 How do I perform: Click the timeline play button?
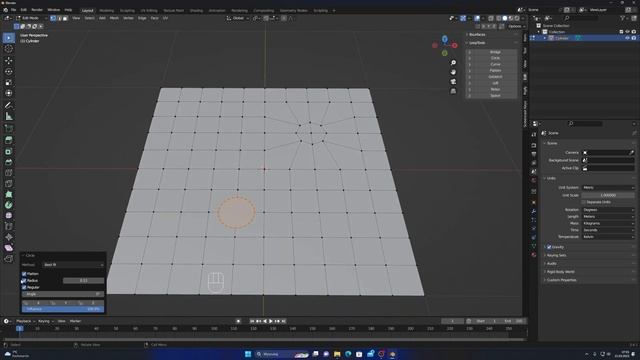pos(271,321)
